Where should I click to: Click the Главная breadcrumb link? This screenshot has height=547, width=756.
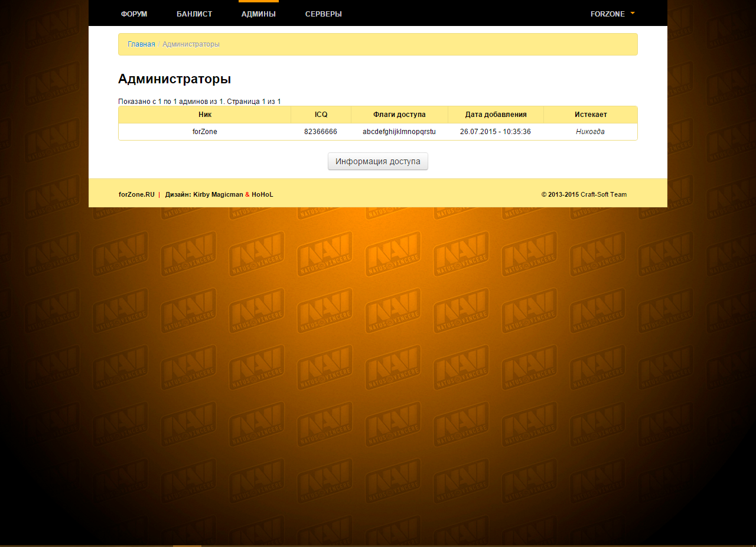tap(141, 44)
